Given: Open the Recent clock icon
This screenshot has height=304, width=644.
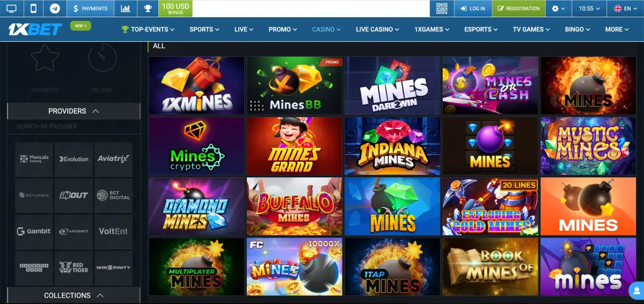Looking at the screenshot, I should tap(103, 57).
